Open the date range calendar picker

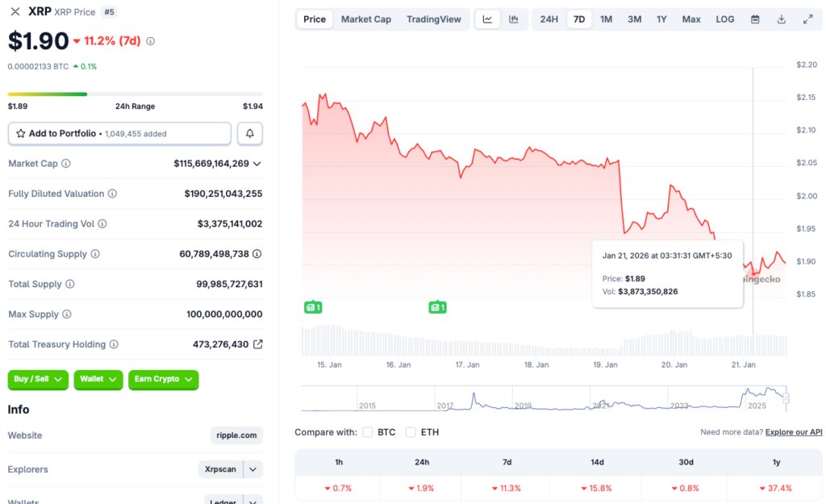pyautogui.click(x=754, y=18)
